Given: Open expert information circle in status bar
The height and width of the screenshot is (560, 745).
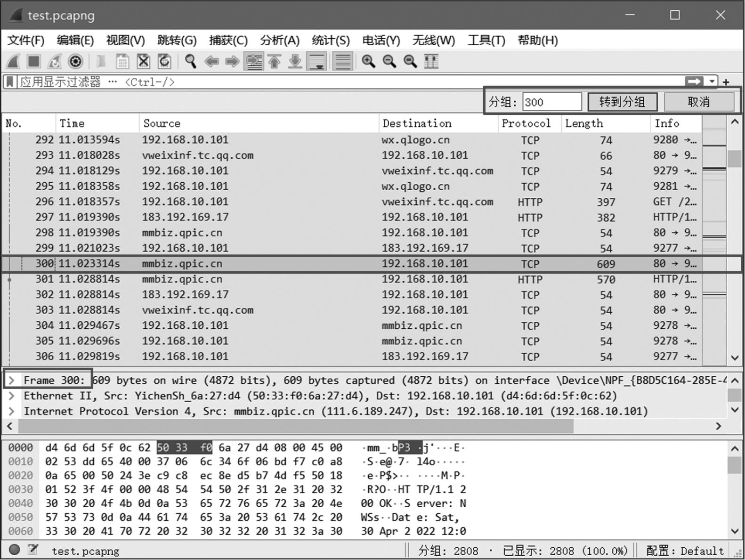Looking at the screenshot, I should pyautogui.click(x=14, y=550).
